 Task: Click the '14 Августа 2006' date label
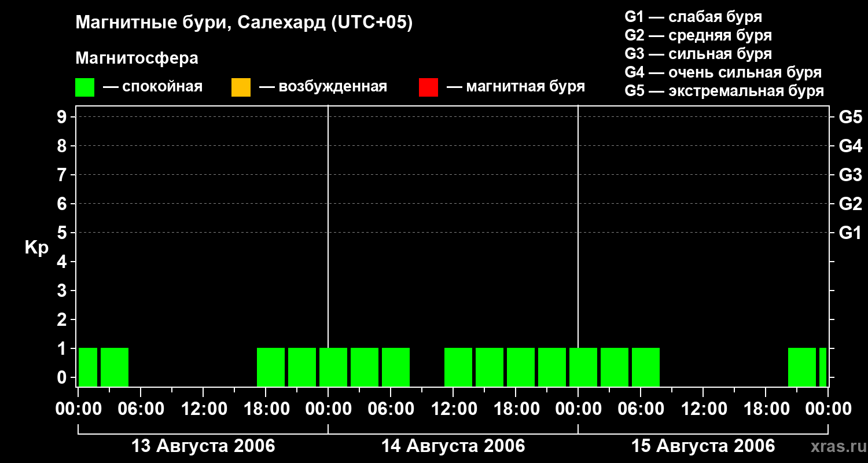[453, 446]
